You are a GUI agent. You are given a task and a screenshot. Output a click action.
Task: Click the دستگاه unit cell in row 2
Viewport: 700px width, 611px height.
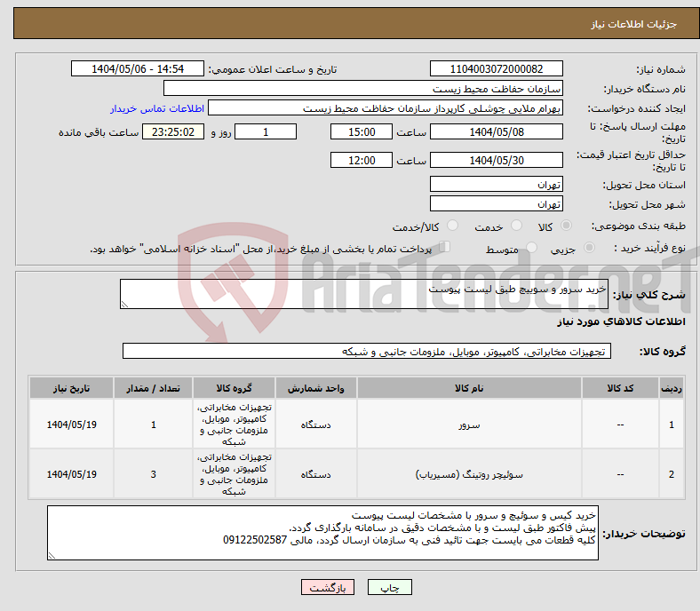pos(315,474)
